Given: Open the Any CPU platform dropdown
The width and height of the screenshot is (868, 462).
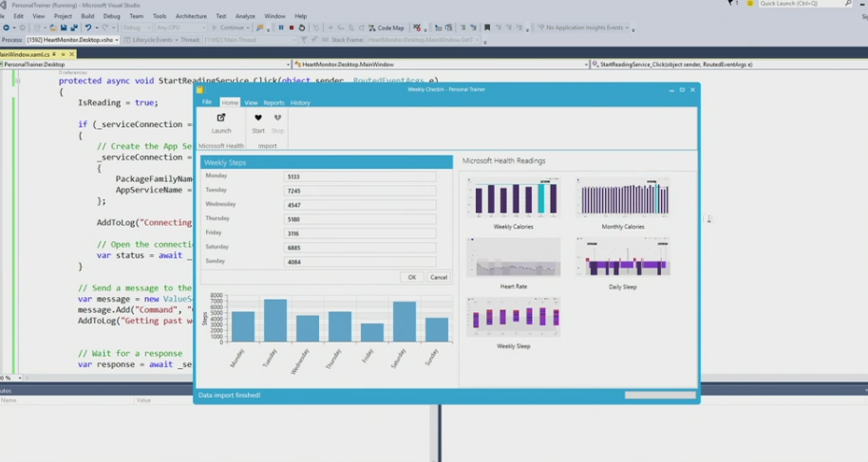Looking at the screenshot, I should [180, 28].
